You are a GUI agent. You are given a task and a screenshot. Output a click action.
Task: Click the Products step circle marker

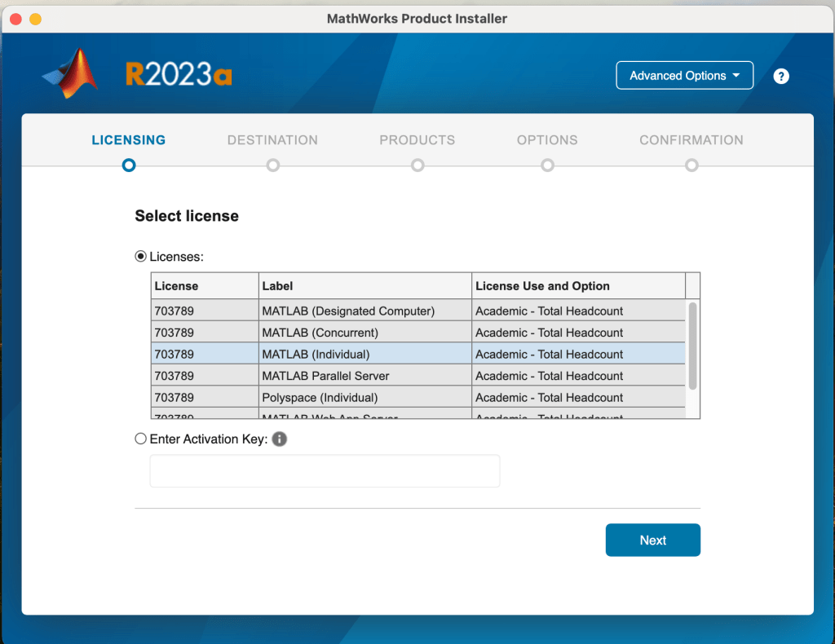point(417,165)
